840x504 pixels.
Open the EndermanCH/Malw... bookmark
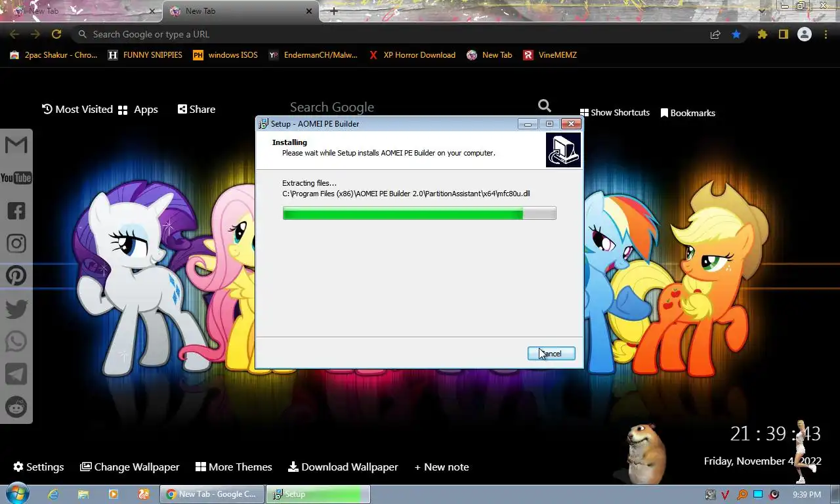pos(313,55)
